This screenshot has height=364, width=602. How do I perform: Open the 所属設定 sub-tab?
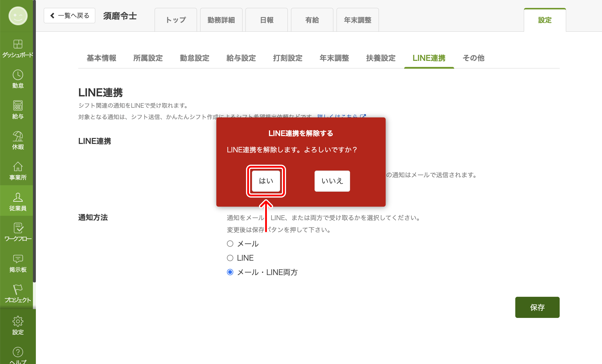148,58
